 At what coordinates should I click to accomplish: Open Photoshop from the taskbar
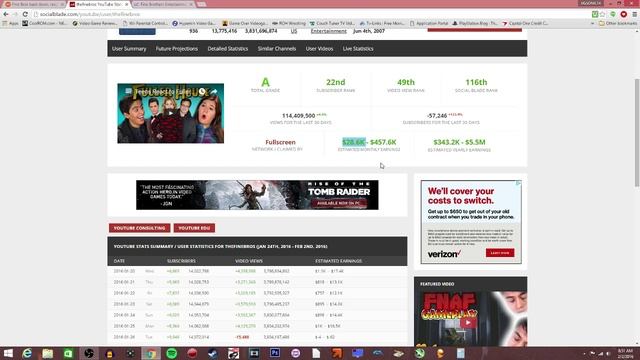click(x=275, y=353)
